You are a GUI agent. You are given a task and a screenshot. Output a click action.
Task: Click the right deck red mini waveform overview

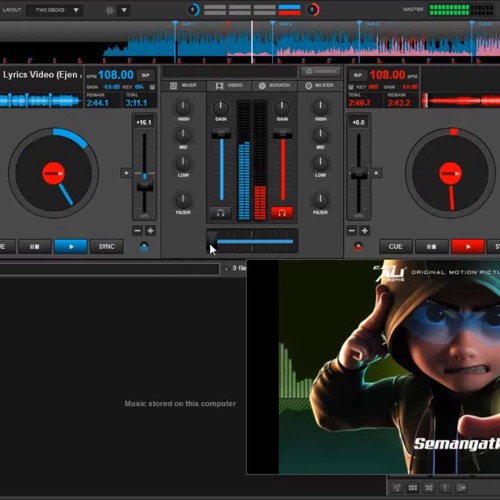point(461,100)
